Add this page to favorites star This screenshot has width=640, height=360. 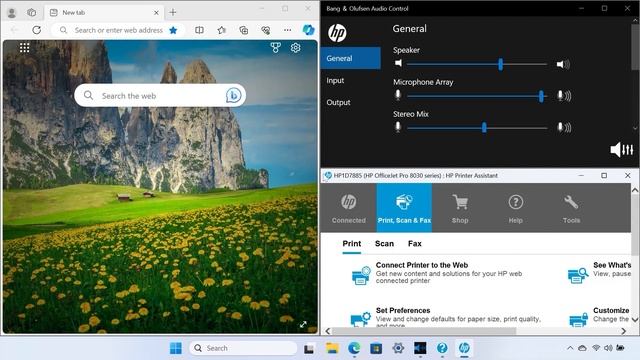tap(173, 30)
